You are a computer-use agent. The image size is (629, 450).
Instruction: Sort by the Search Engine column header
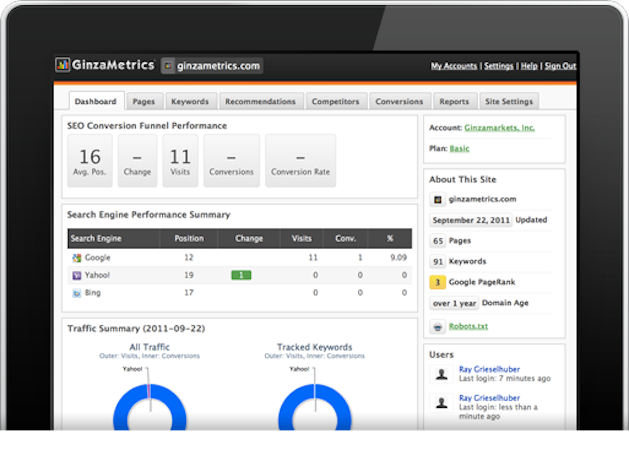tap(114, 238)
